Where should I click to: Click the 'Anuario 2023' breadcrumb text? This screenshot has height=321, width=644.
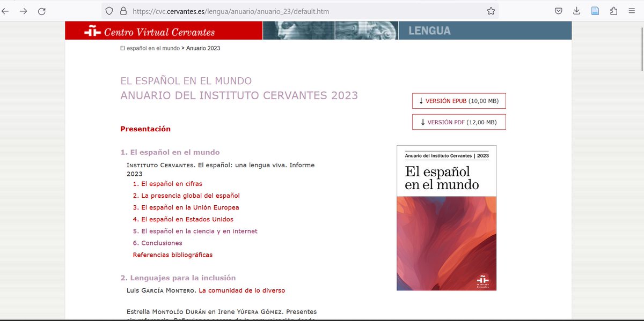[x=203, y=48]
